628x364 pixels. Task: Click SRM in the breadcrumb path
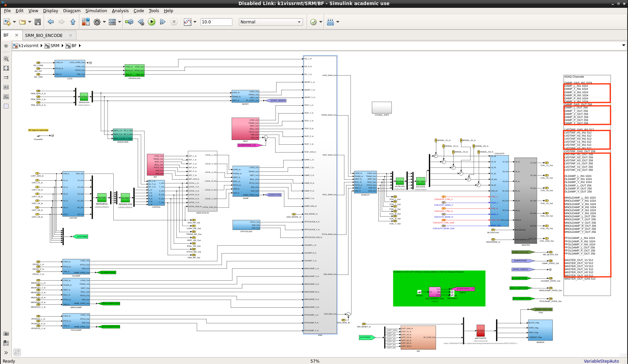pyautogui.click(x=55, y=46)
